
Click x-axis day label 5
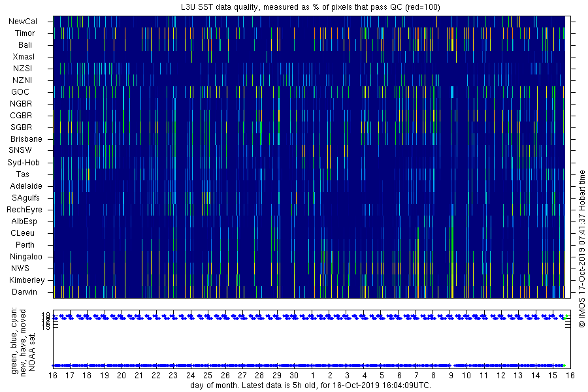tap(382, 376)
